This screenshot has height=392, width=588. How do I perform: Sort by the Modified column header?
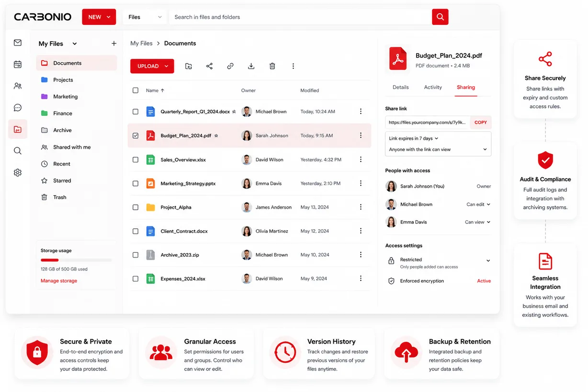click(309, 90)
